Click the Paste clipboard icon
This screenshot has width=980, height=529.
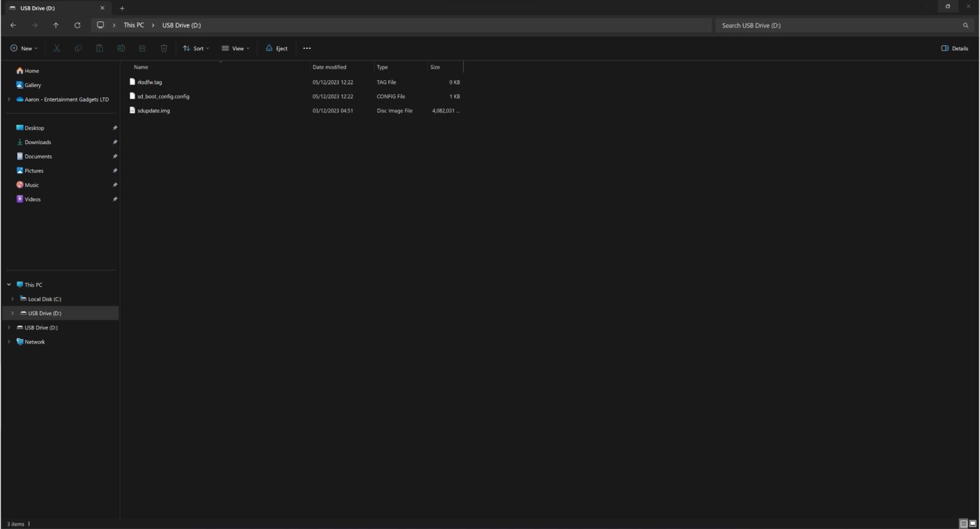[x=99, y=48]
